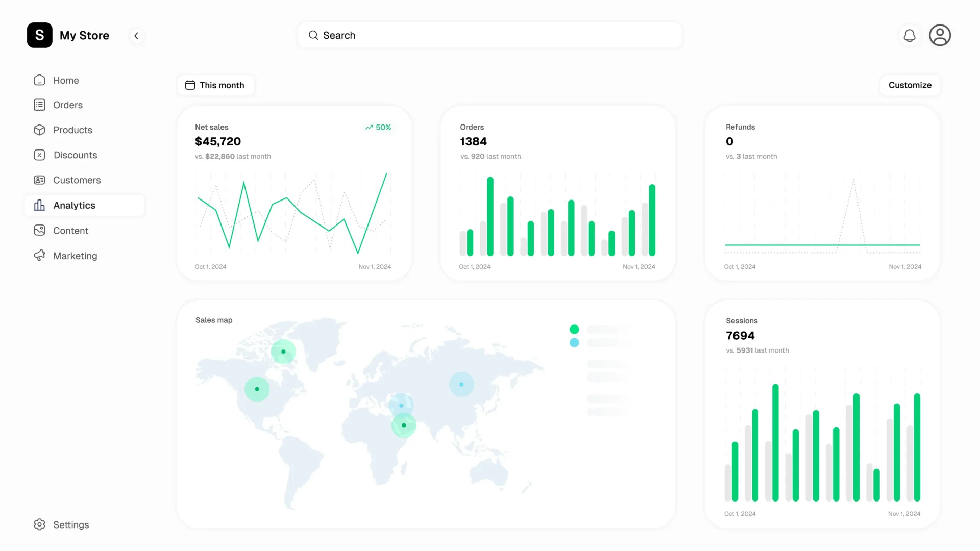This screenshot has height=551, width=980.
Task: Open the Content menu item
Action: click(x=70, y=231)
